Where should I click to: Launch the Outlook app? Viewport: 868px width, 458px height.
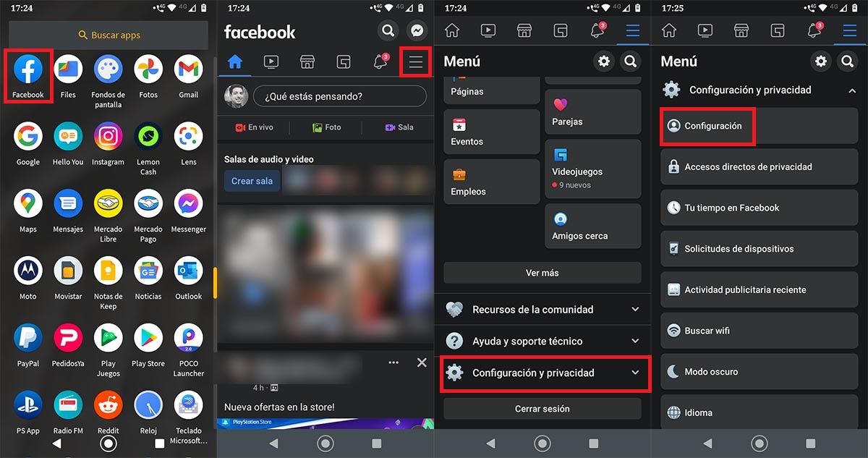[x=188, y=271]
